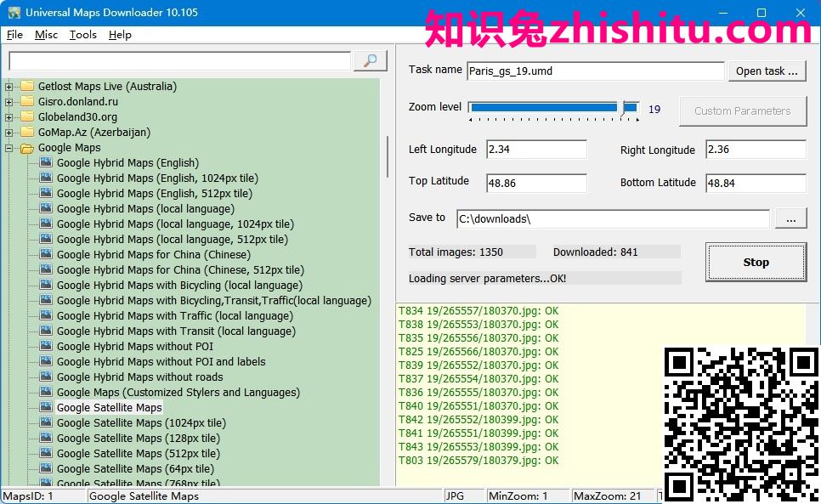The image size is (821, 504).
Task: Click the Right Longitude field
Action: click(x=756, y=150)
